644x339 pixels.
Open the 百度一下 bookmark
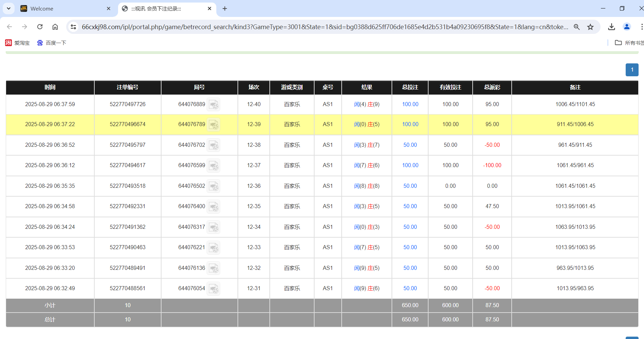(x=52, y=43)
